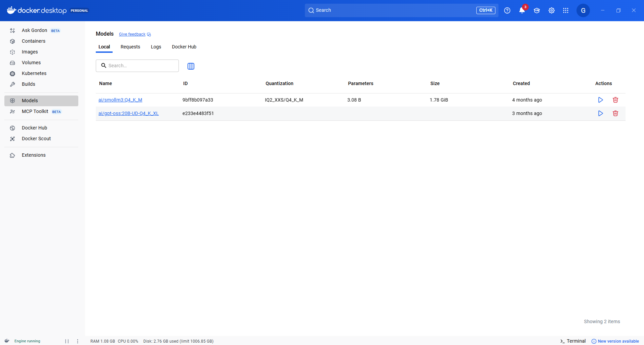Open the Terminal panel
This screenshot has width=644, height=345.
coord(573,341)
